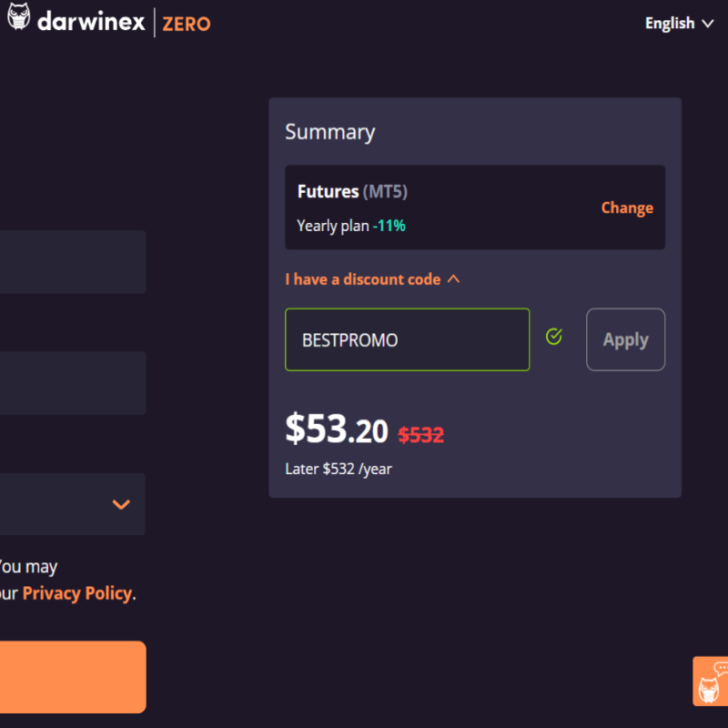Click the green discount code validation checkmark
The width and height of the screenshot is (728, 728).
pos(553,337)
